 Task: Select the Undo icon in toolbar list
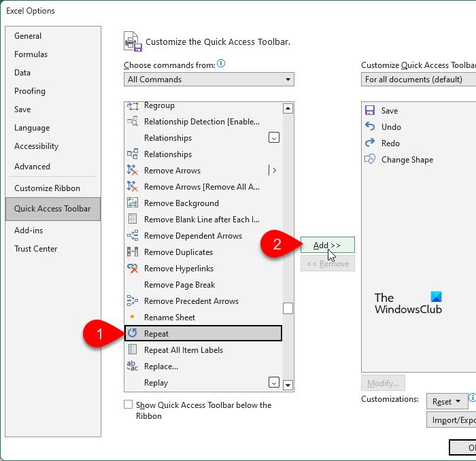(x=370, y=126)
